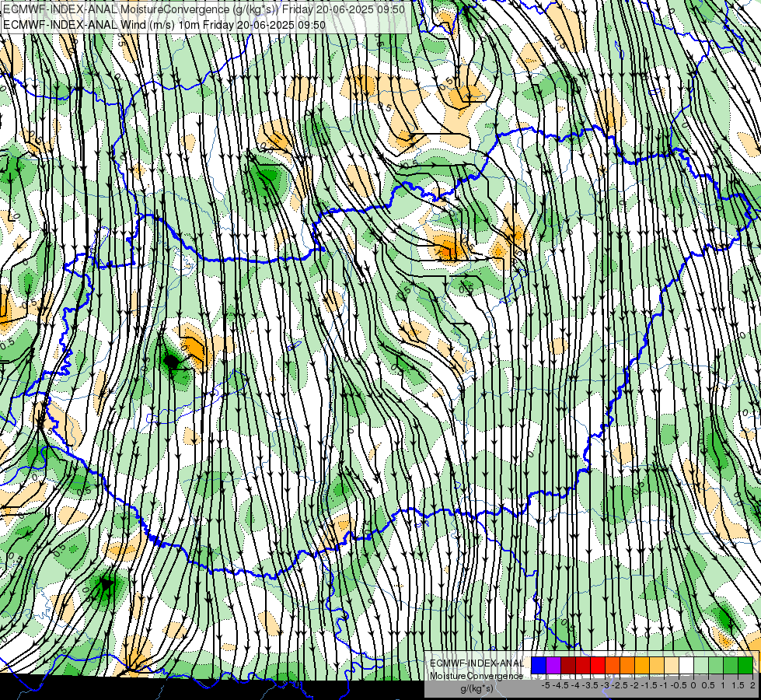The height and width of the screenshot is (700, 761).
Task: Click the purple legend swatch
Action: point(553,665)
